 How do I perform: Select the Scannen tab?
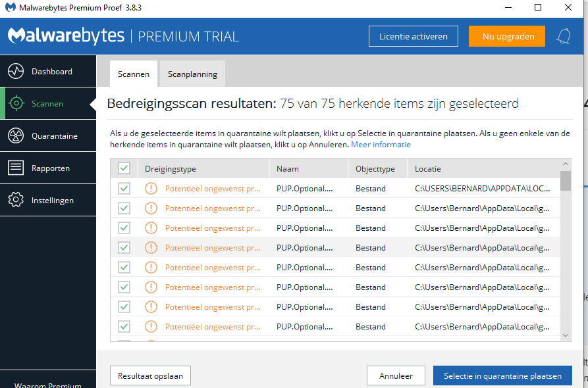(133, 74)
